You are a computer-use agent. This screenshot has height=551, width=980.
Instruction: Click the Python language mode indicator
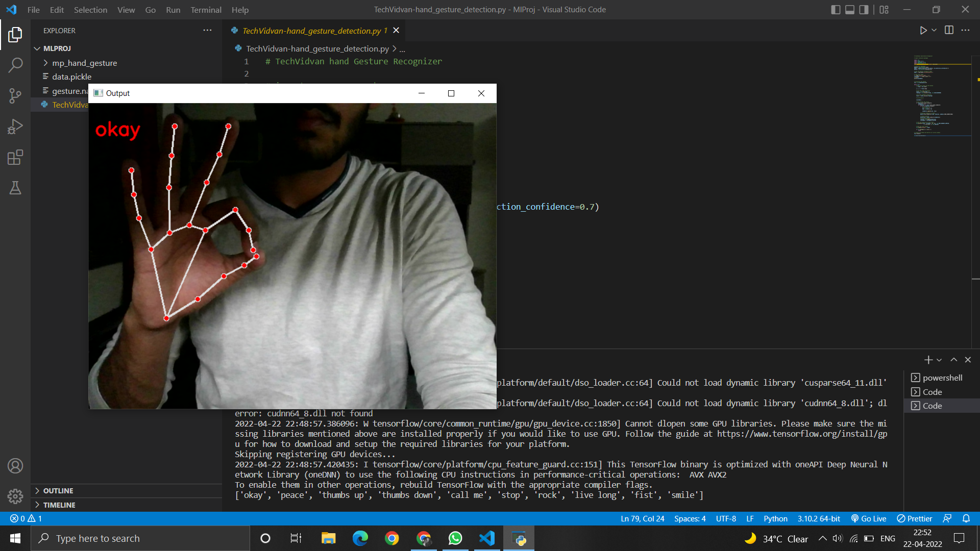point(775,518)
